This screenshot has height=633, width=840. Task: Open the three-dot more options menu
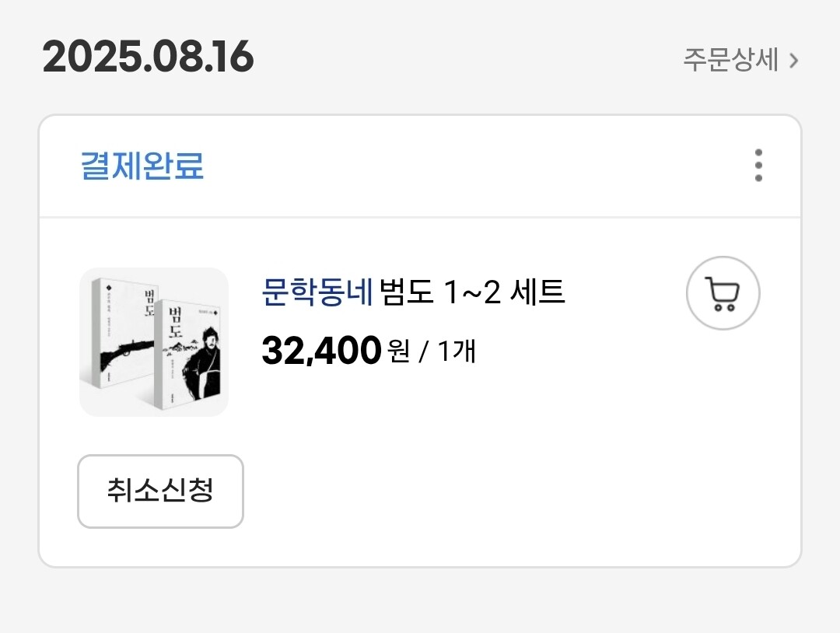click(758, 165)
